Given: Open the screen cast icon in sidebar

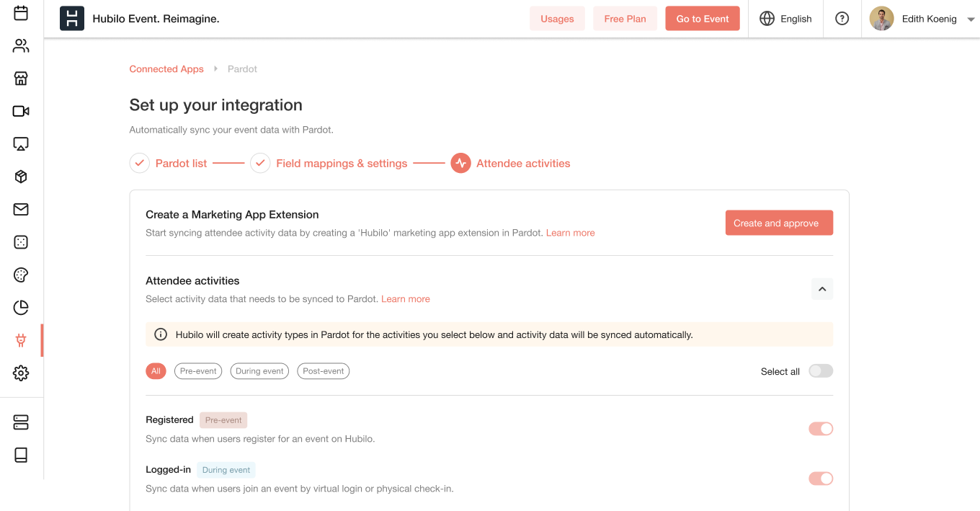Looking at the screenshot, I should [21, 144].
